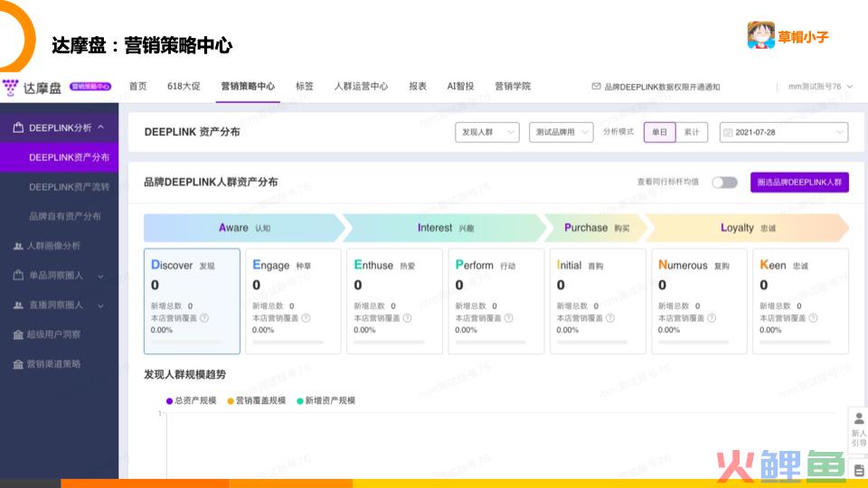Open the 发现人群 dropdown

click(x=487, y=132)
